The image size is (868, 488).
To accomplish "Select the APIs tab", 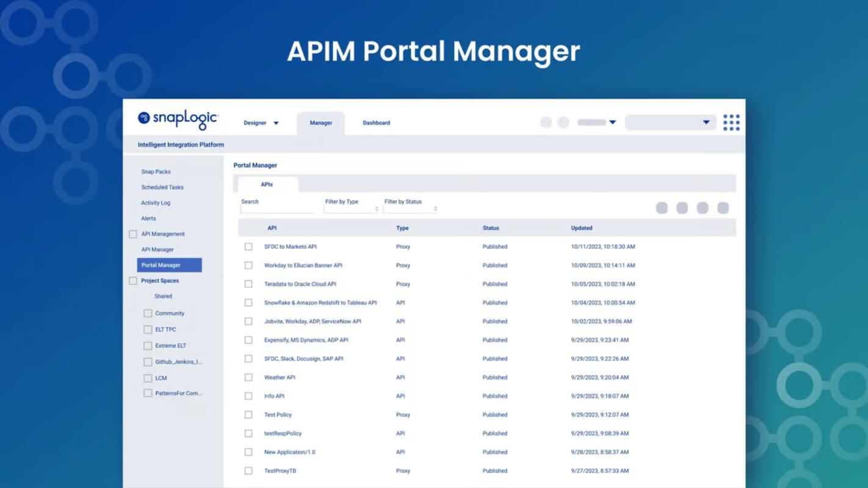I will click(267, 184).
